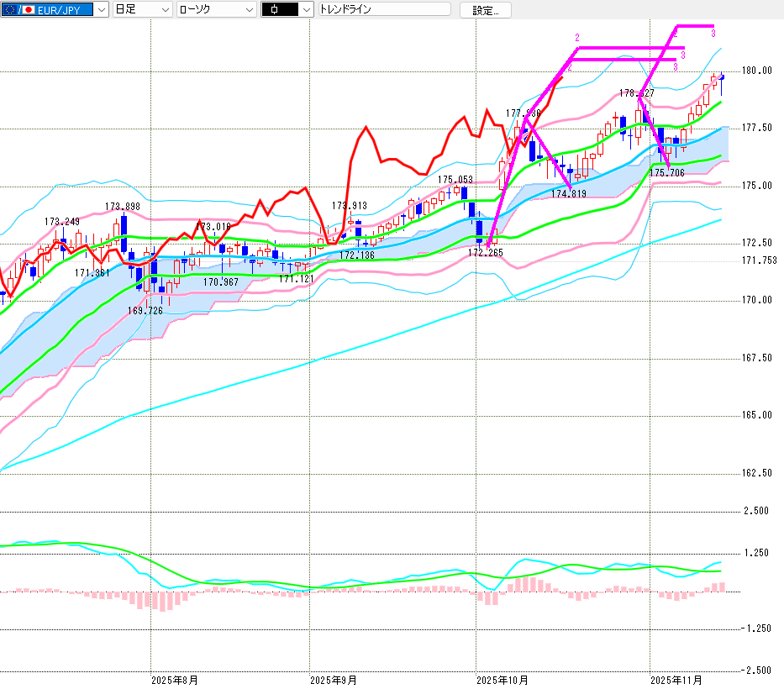Click the 175.706 low price label
This screenshot has width=784, height=689.
[668, 173]
